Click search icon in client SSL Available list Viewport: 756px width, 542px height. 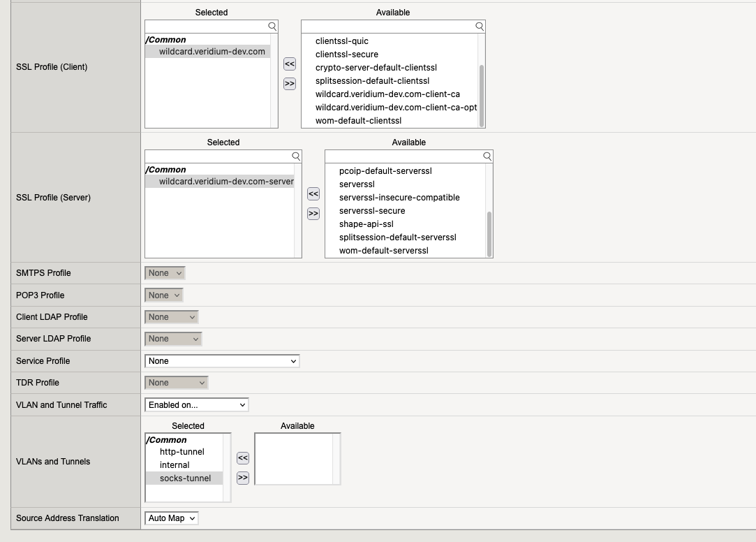tap(480, 27)
